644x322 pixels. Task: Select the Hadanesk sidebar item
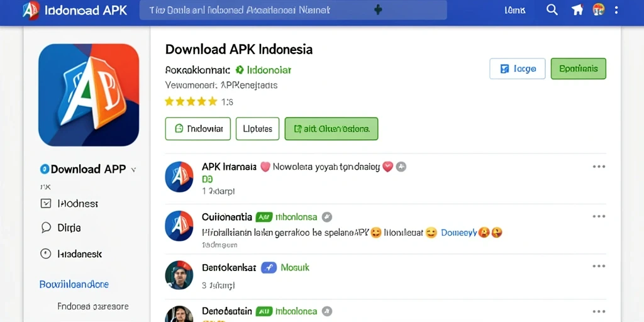pos(80,254)
